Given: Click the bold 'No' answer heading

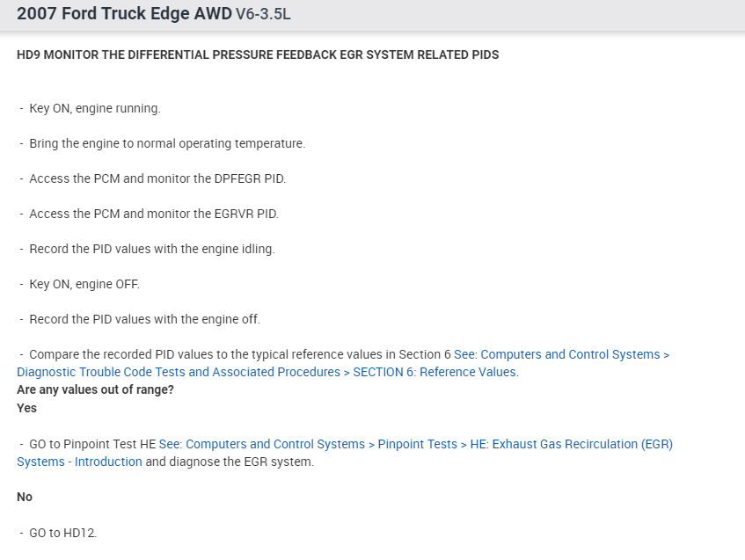Looking at the screenshot, I should click(25, 497).
